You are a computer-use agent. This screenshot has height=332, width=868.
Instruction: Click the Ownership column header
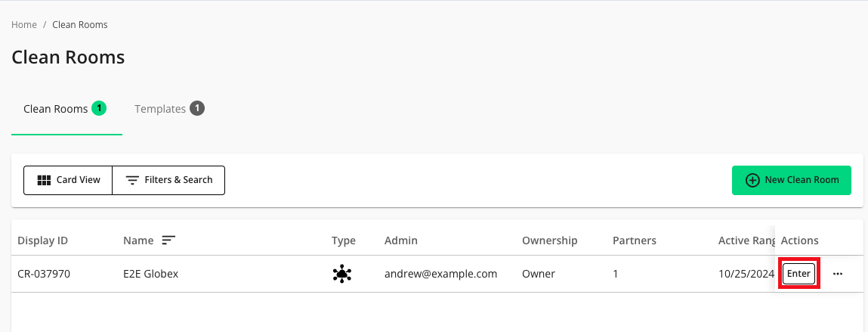[x=550, y=240]
